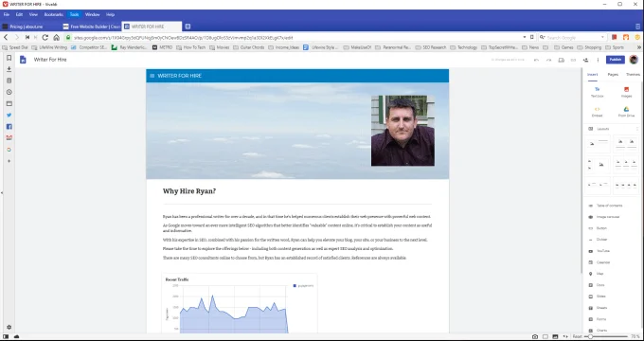
Task: Toggle Vivaldi side panel visibility
Action: [x=6, y=336]
